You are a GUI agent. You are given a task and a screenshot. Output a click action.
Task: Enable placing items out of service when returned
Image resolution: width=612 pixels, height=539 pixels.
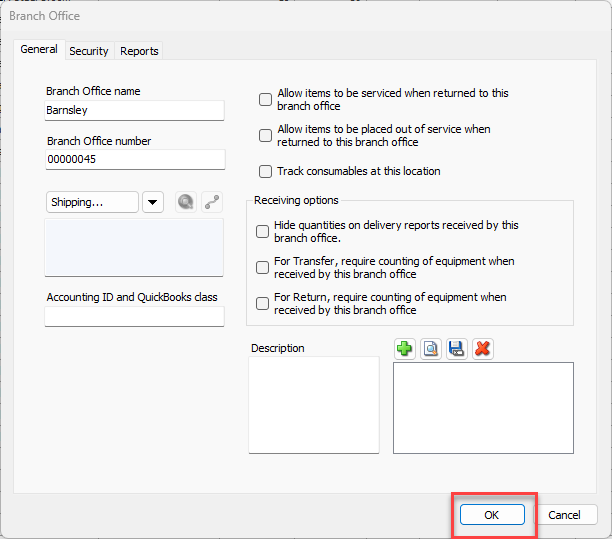pyautogui.click(x=265, y=135)
